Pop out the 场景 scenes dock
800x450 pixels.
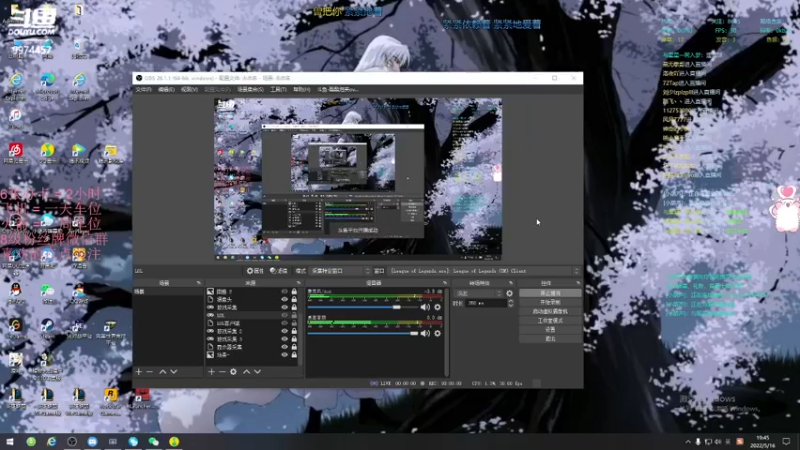pyautogui.click(x=198, y=283)
